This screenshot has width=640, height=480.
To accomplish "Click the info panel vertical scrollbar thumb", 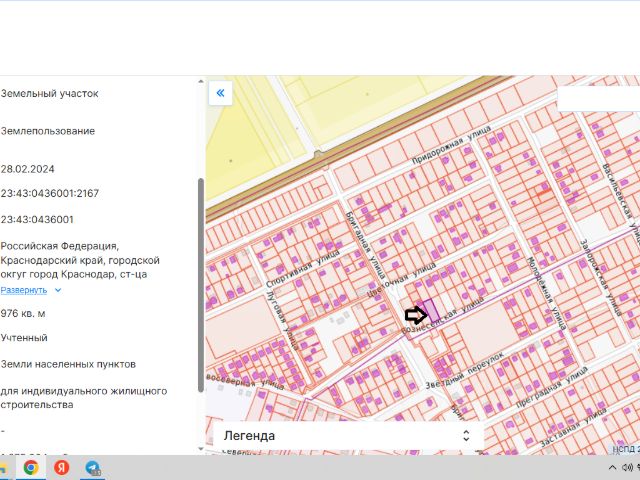I will click(x=200, y=285).
